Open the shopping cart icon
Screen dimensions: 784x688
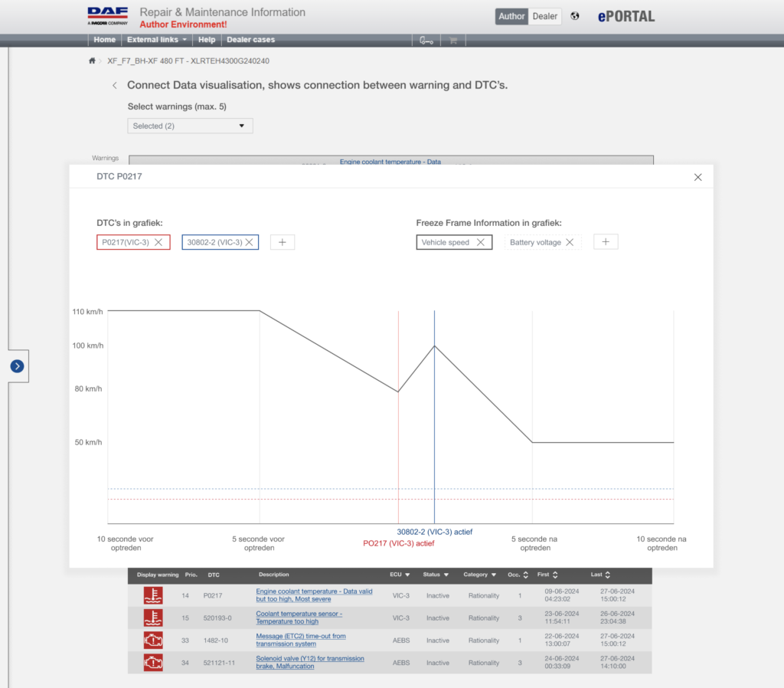[453, 40]
